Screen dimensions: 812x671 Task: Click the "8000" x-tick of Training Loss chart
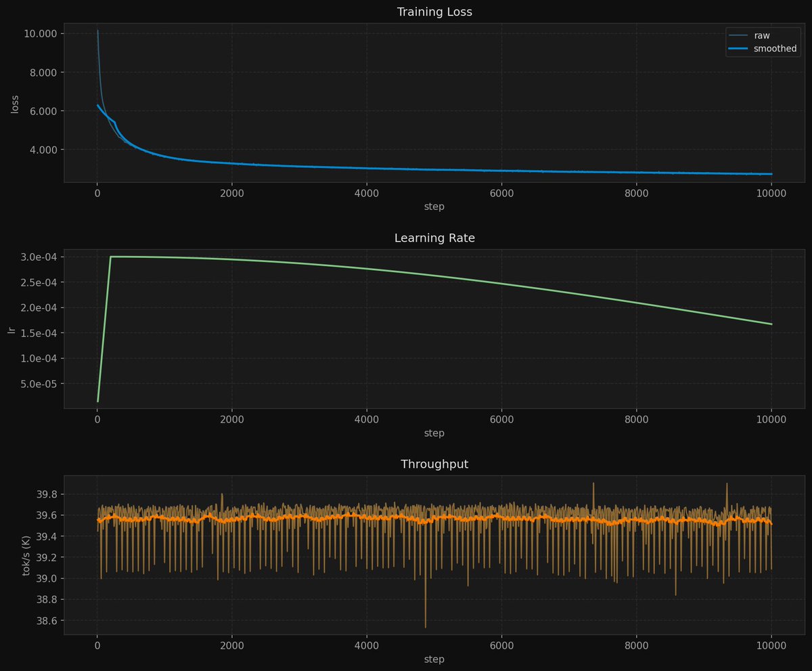637,193
